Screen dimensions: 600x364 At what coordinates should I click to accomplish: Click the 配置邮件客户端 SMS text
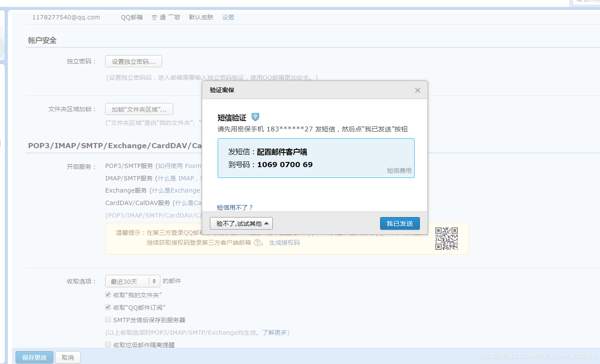pyautogui.click(x=282, y=152)
